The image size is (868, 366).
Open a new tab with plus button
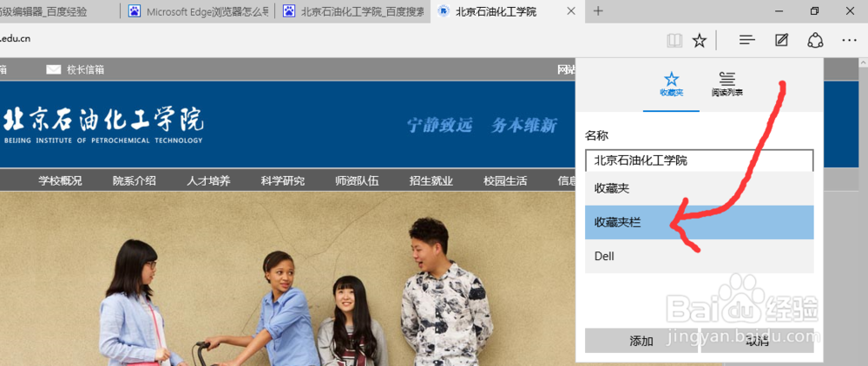pyautogui.click(x=598, y=11)
